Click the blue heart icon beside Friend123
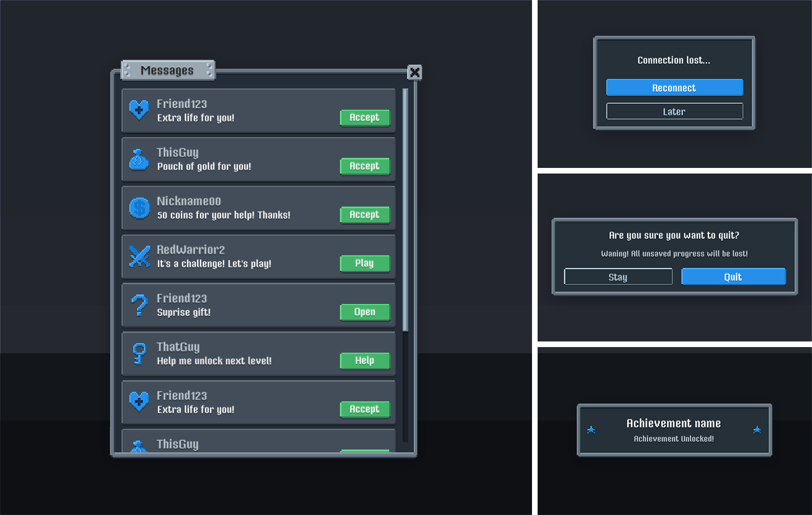The image size is (812, 515). [139, 110]
